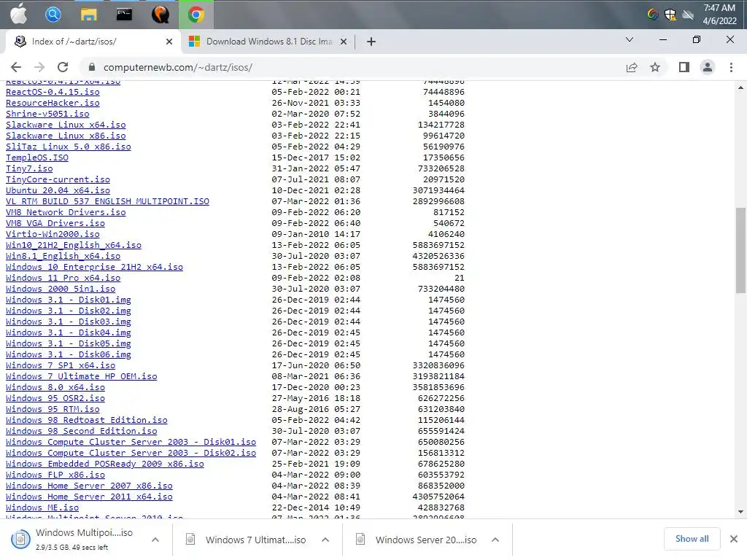Download Ubuntu 20.04 x64.iso
747x560 pixels.
click(x=58, y=190)
